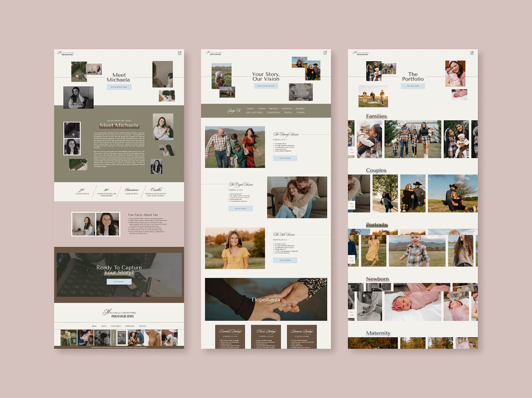Screen dimensions: 532x398
Task: Click the Family Session booking button
Action: coord(285,158)
